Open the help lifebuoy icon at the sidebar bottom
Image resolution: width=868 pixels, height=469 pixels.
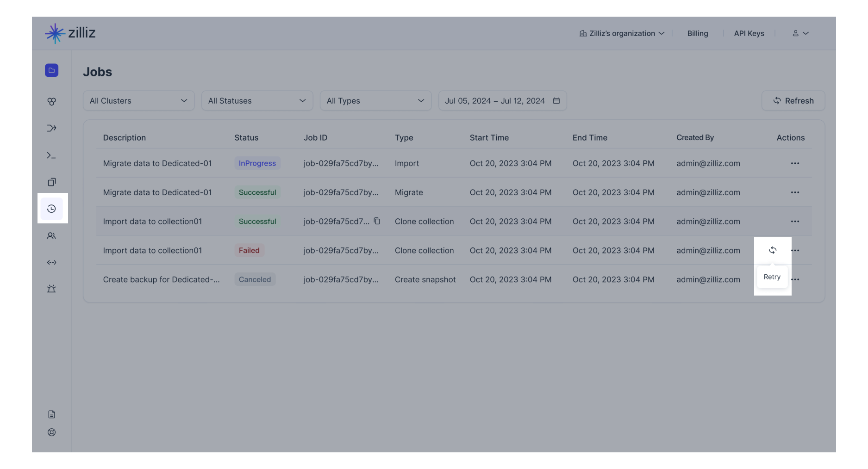coord(51,432)
